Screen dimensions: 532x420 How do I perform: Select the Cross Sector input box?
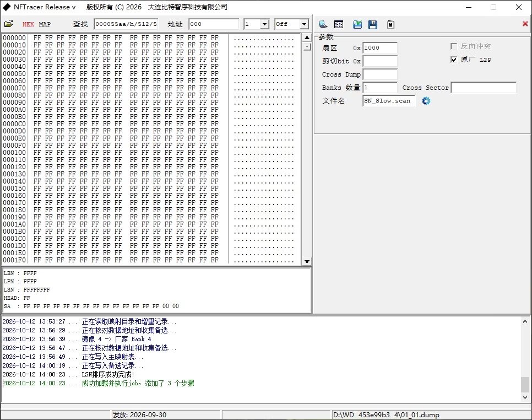484,88
